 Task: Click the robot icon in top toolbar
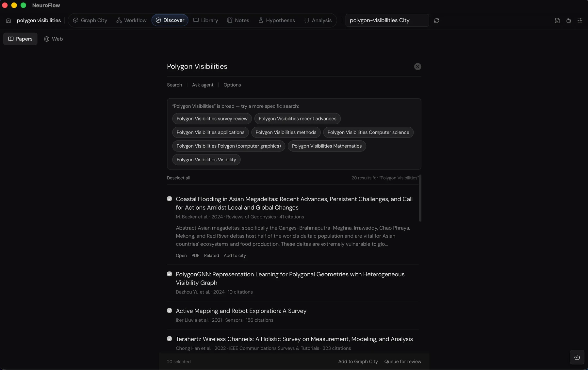tap(569, 20)
